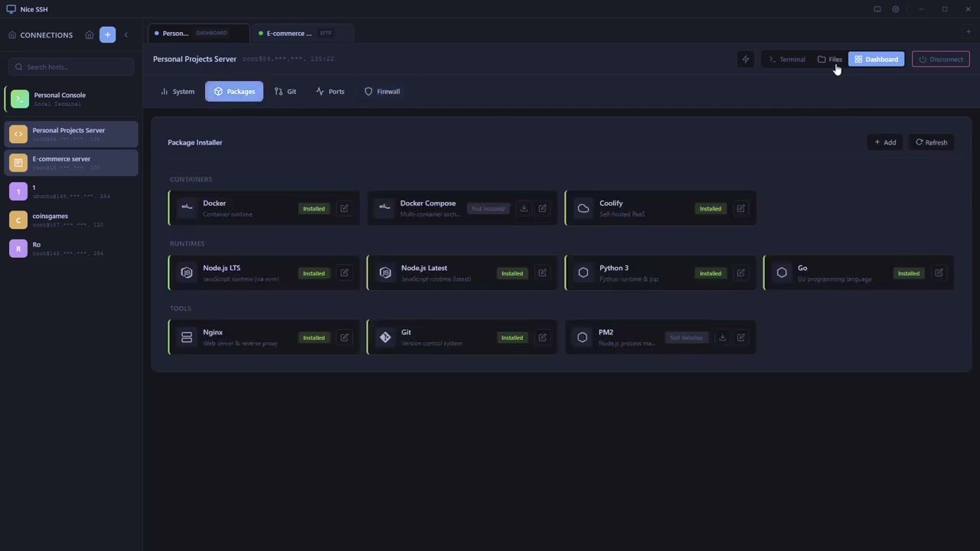The width and height of the screenshot is (980, 551).
Task: Edit the PM2 package entry
Action: [741, 337]
